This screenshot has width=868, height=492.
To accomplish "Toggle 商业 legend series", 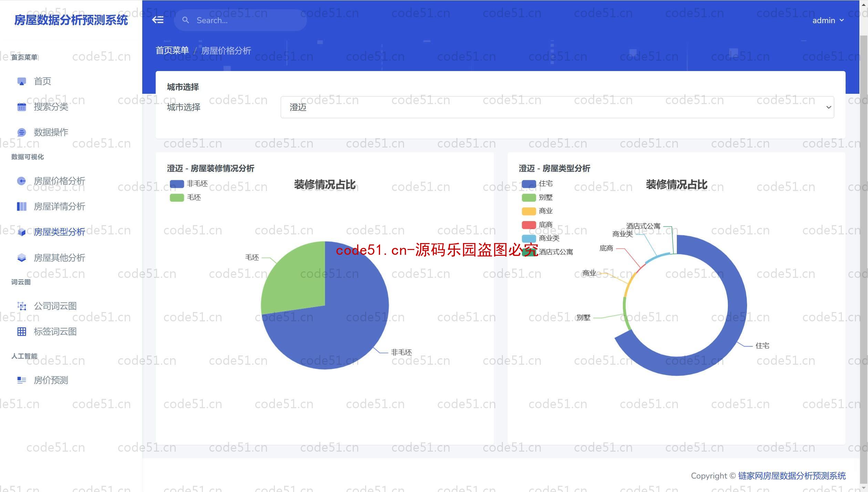I will (x=537, y=211).
